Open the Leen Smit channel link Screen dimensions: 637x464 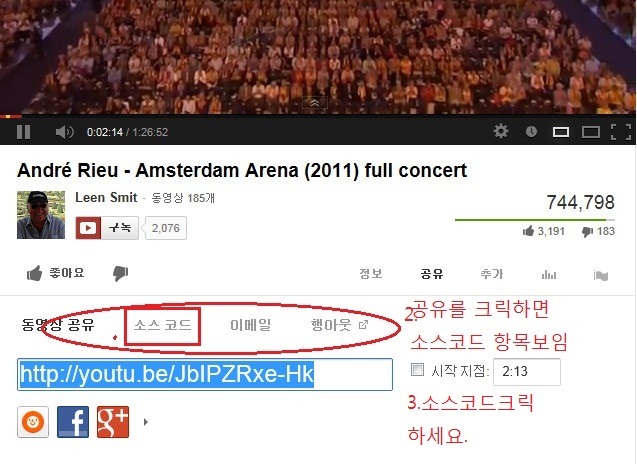[106, 197]
